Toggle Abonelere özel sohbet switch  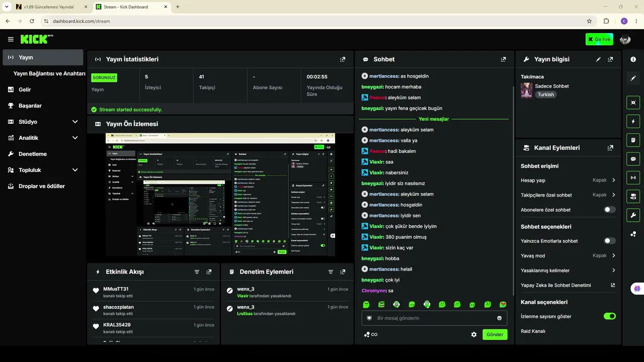pos(609,210)
